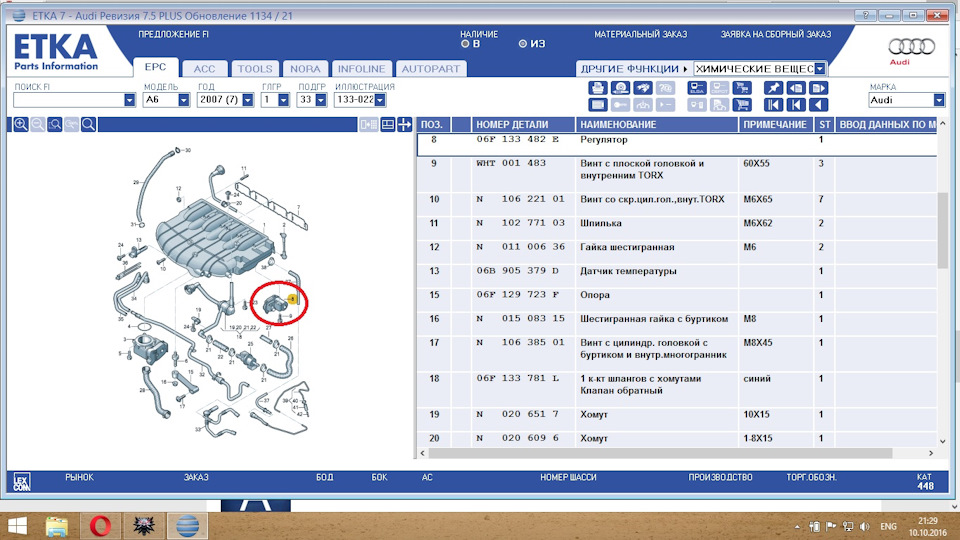Viewport: 960px width, 540px height.
Task: Click the single shopping cart icon
Action: (742, 105)
